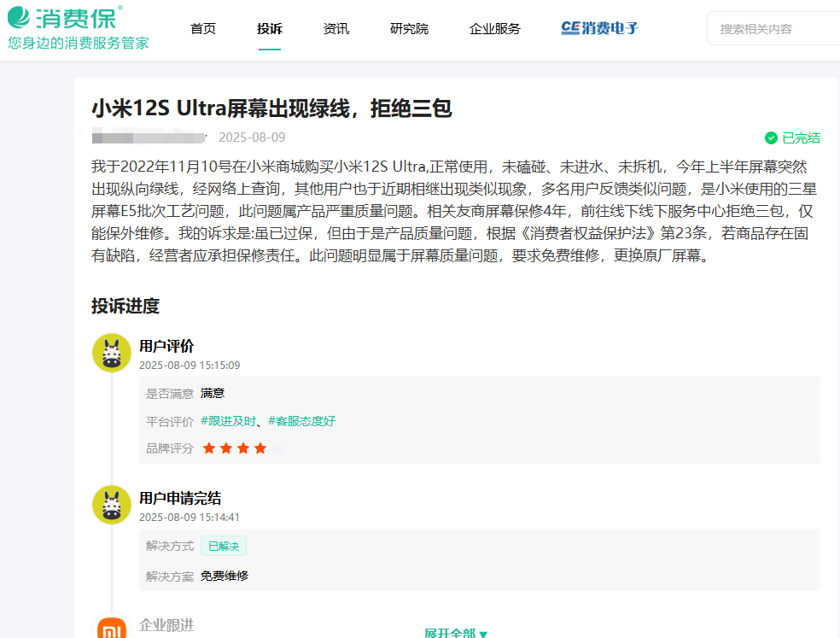The image size is (840, 638).
Task: Click the timestamp 2025-08-09 15:14:41
Action: (x=190, y=518)
